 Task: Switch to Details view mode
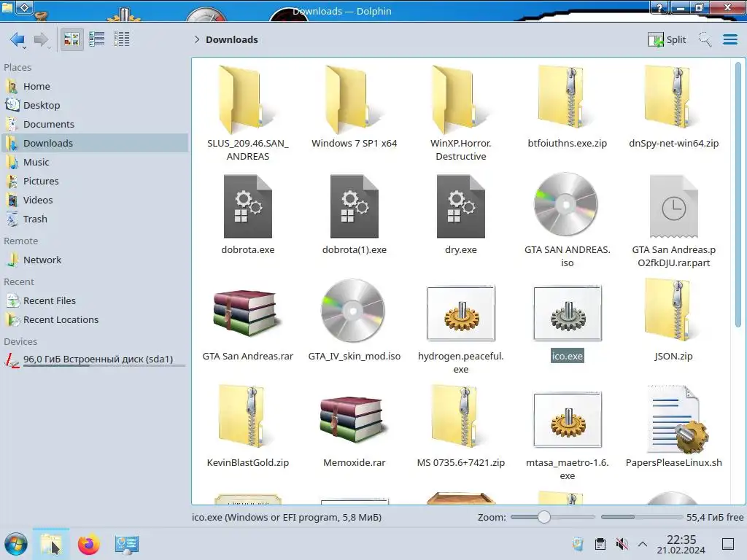point(122,39)
